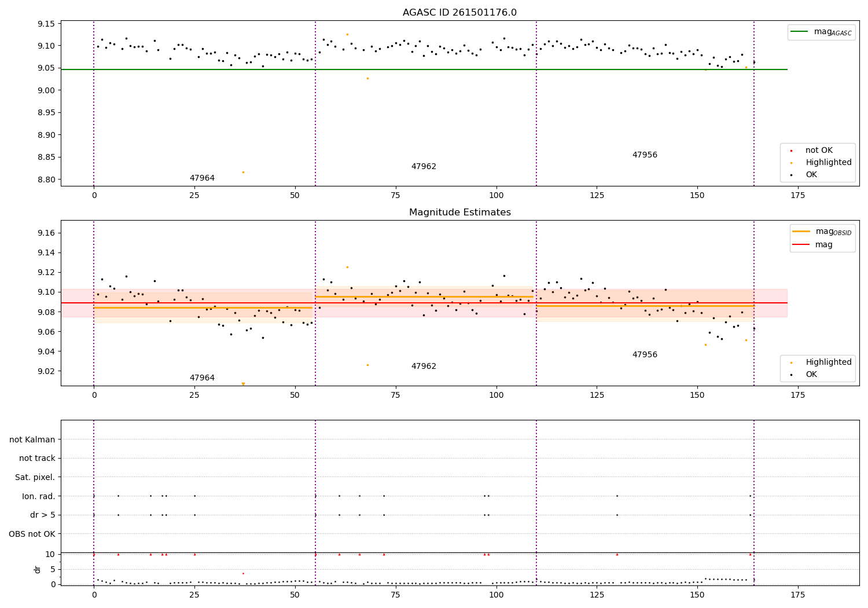Click the 47962 label in middle plot
Screen dimensions: 868x608
click(424, 367)
